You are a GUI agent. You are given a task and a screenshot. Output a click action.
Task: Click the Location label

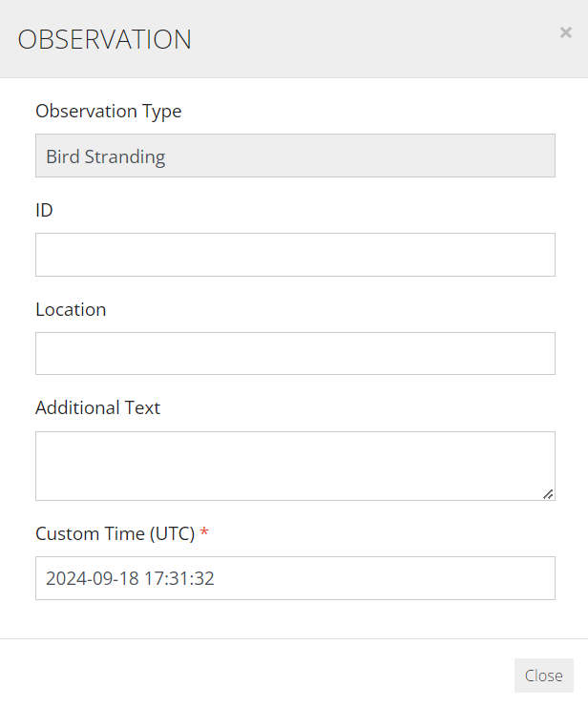[71, 310]
